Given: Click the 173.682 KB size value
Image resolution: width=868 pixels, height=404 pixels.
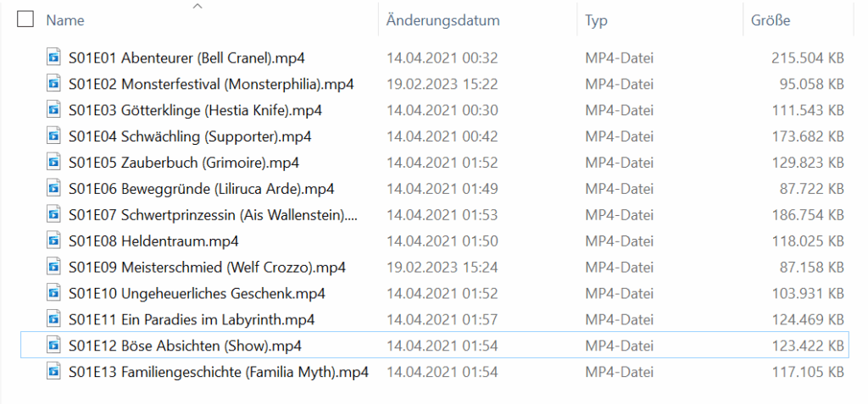Looking at the screenshot, I should (x=808, y=136).
